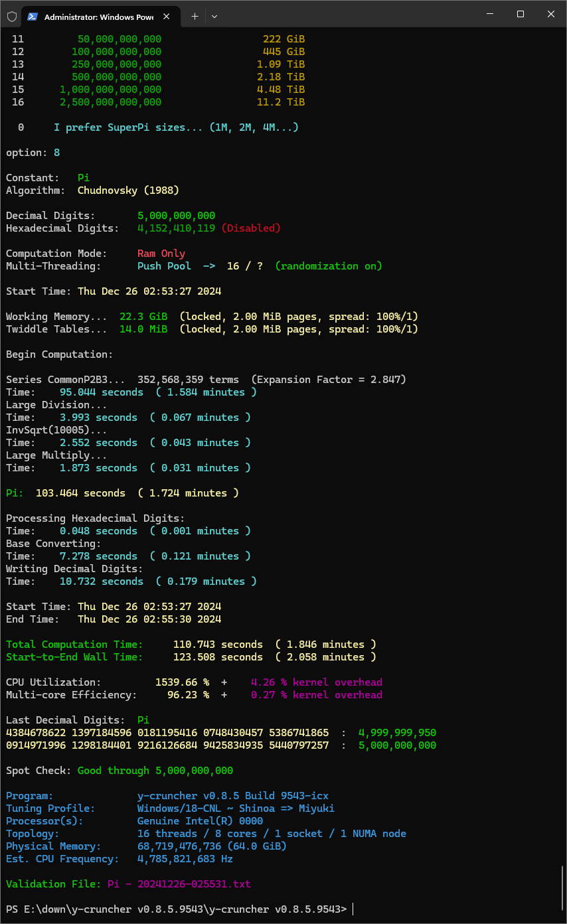Click the Pi total 103.464 seconds
This screenshot has width=567, height=924.
[x=80, y=493]
